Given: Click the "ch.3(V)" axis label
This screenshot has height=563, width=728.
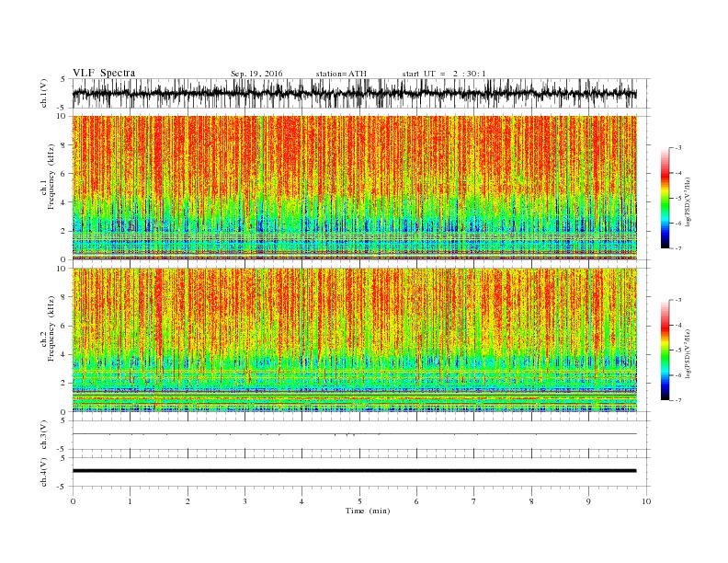Looking at the screenshot, I should (44, 435).
